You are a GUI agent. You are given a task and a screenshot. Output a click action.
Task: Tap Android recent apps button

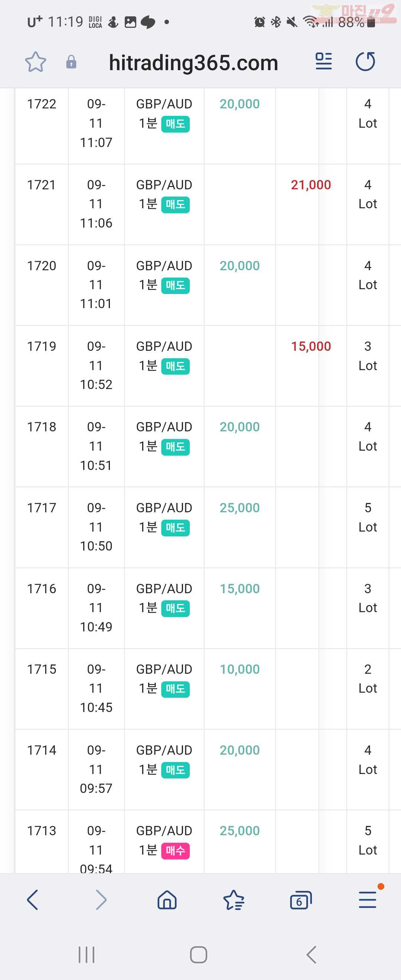click(x=87, y=954)
